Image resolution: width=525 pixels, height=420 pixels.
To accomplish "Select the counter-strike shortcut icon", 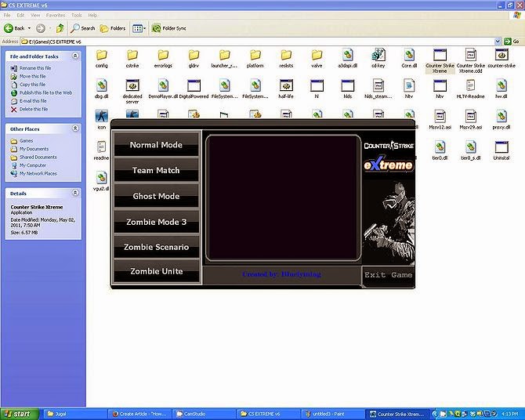I will 501,59.
